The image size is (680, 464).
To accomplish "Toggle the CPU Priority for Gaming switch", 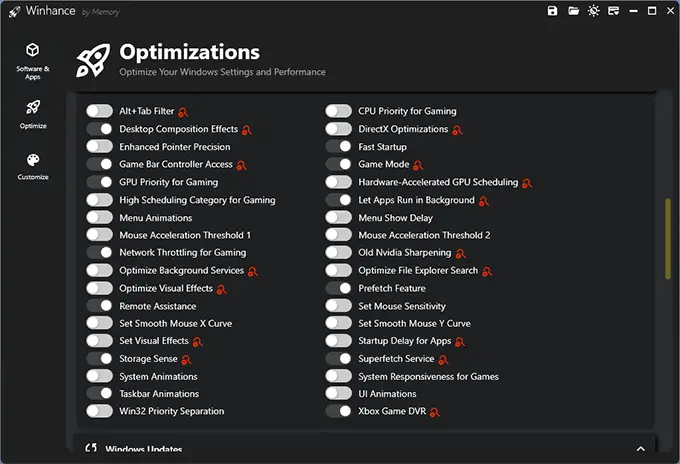I will click(x=338, y=112).
